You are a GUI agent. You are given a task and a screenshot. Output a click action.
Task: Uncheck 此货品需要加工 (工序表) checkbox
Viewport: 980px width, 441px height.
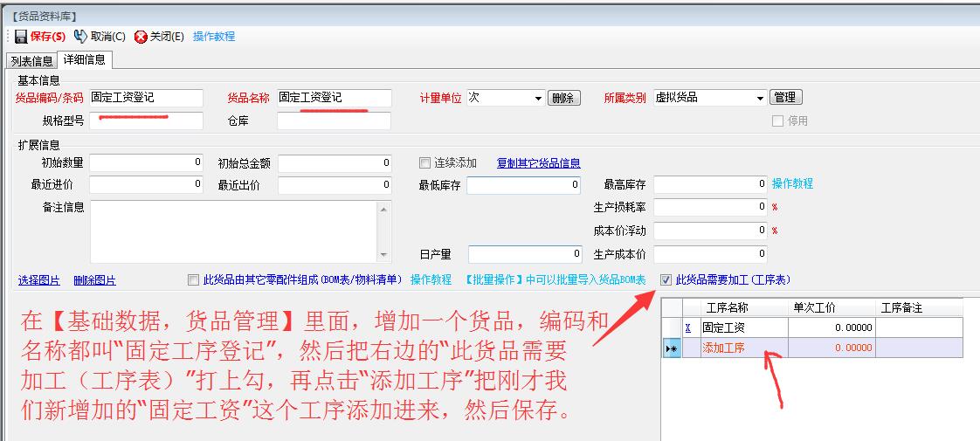tap(666, 280)
